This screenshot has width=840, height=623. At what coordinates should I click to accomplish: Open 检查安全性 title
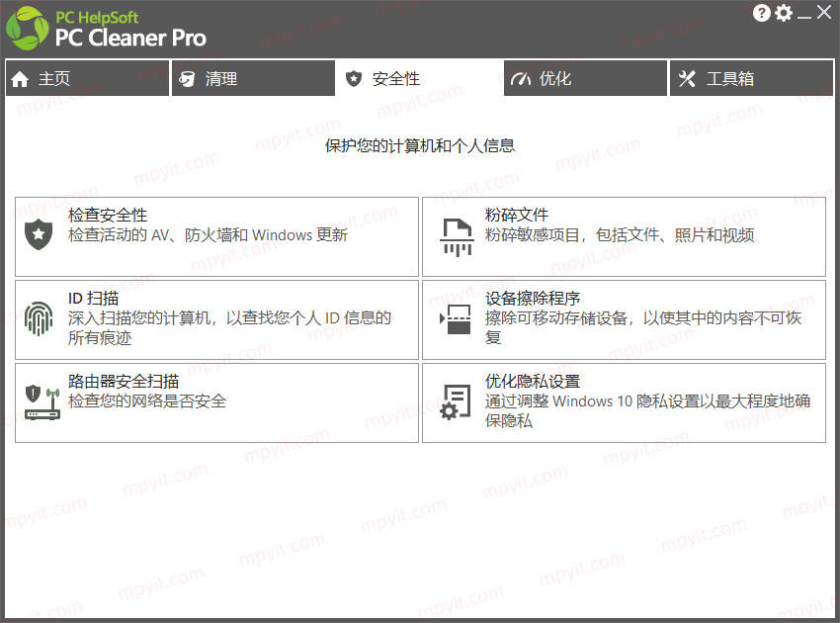(x=108, y=216)
